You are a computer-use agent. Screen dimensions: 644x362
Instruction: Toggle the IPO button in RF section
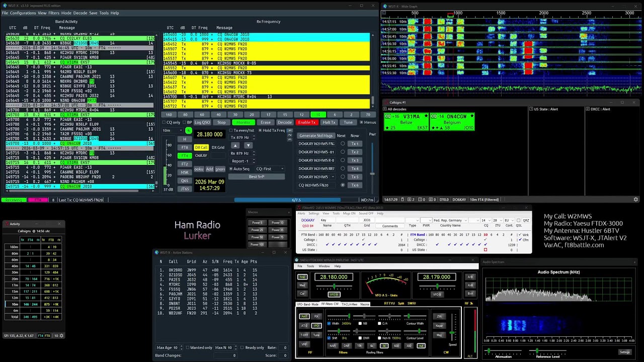click(316, 326)
